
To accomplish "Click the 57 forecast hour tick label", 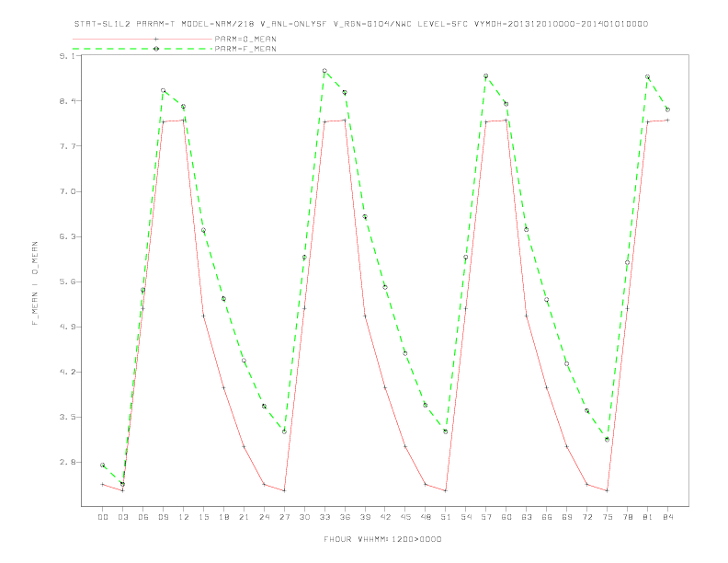I will (x=486, y=517).
